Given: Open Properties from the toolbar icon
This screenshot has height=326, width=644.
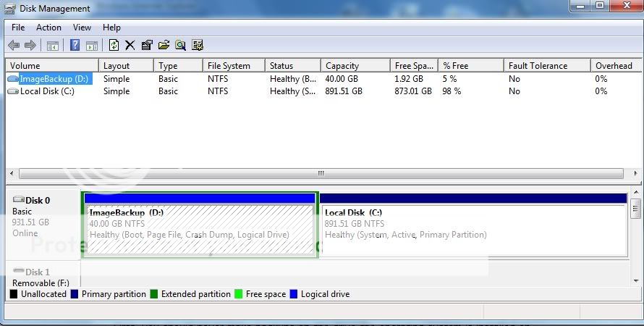Looking at the screenshot, I should pyautogui.click(x=147, y=46).
